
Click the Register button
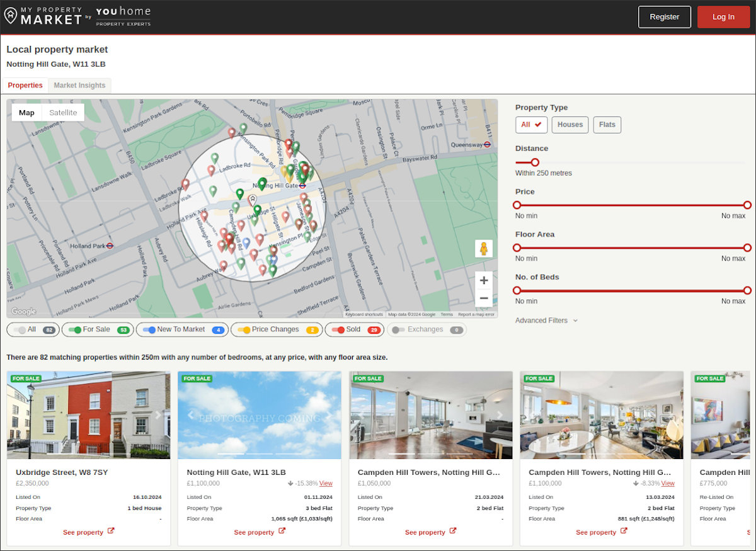tap(665, 17)
